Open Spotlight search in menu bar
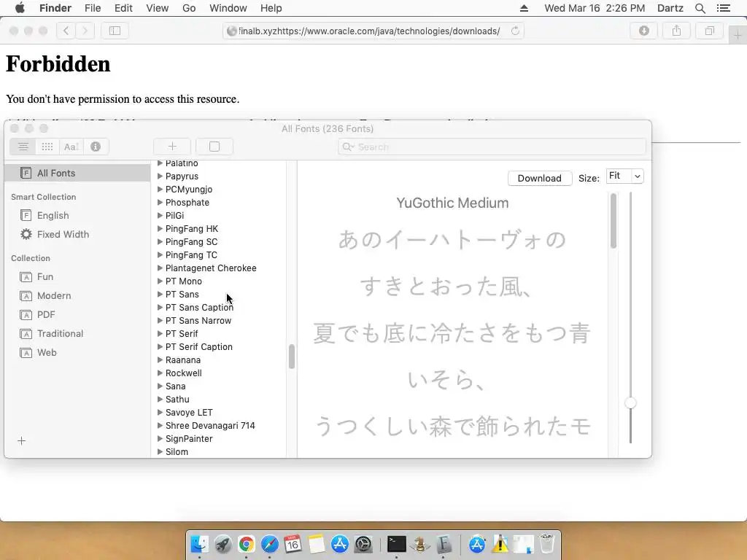 click(x=700, y=8)
